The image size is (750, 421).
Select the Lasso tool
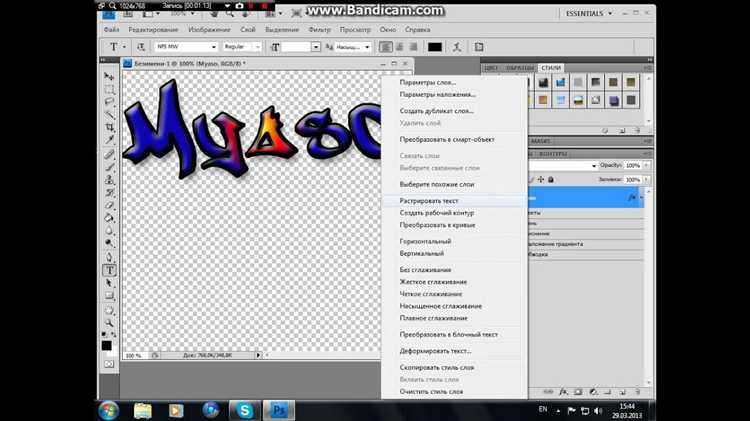[109, 101]
